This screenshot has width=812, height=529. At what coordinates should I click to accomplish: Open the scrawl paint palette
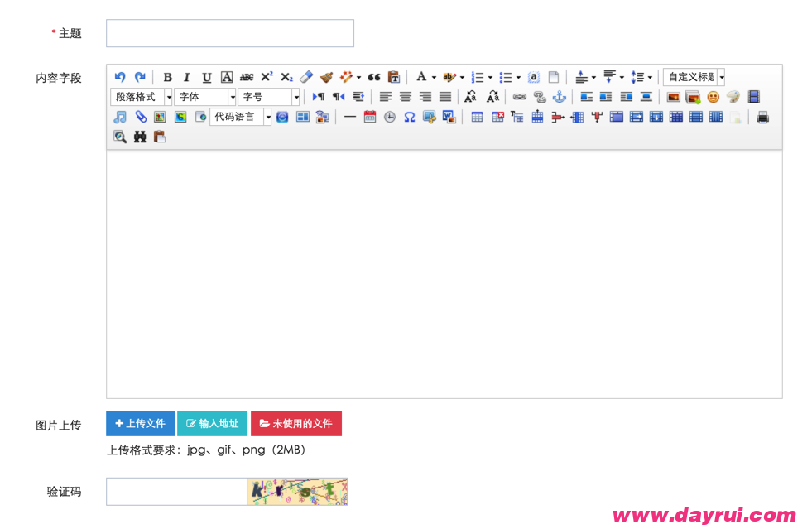pos(733,97)
